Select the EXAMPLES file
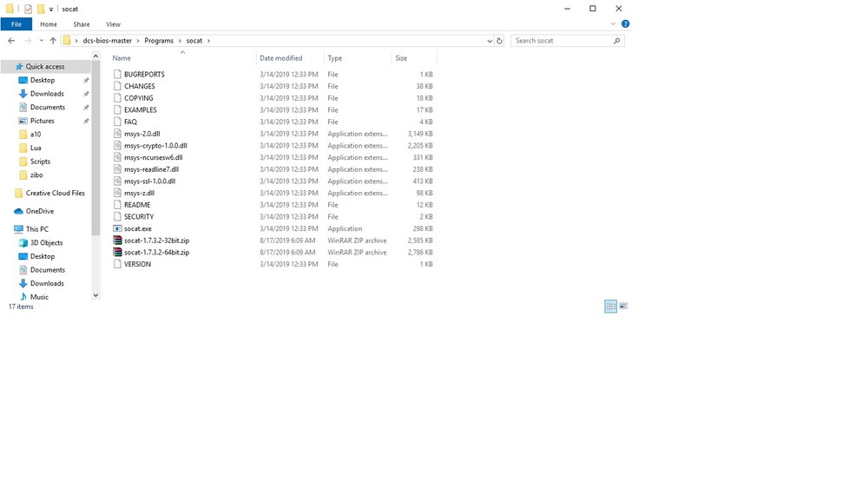 [x=140, y=109]
